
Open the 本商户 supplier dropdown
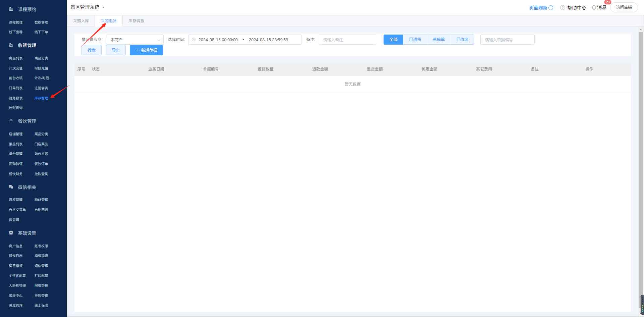click(x=135, y=40)
